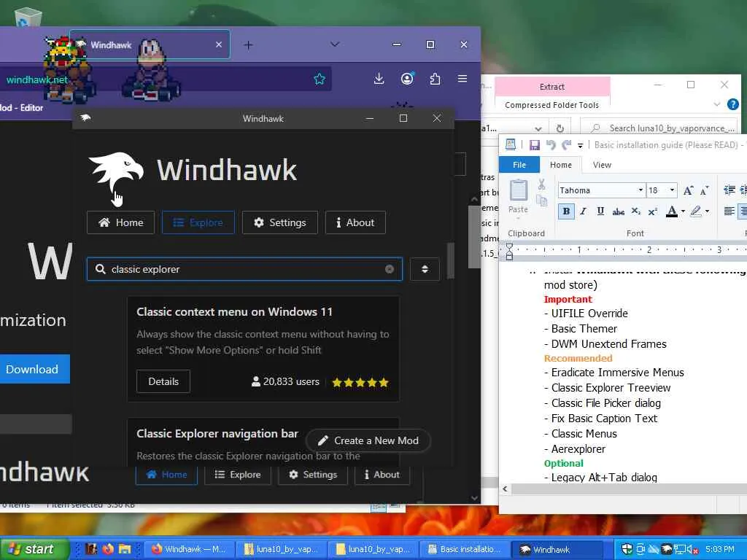Click the Home button on the website footer
747x560 pixels.
tap(167, 475)
